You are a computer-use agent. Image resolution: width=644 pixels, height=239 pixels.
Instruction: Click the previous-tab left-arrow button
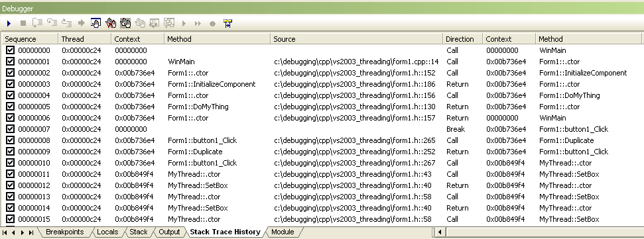click(x=13, y=233)
